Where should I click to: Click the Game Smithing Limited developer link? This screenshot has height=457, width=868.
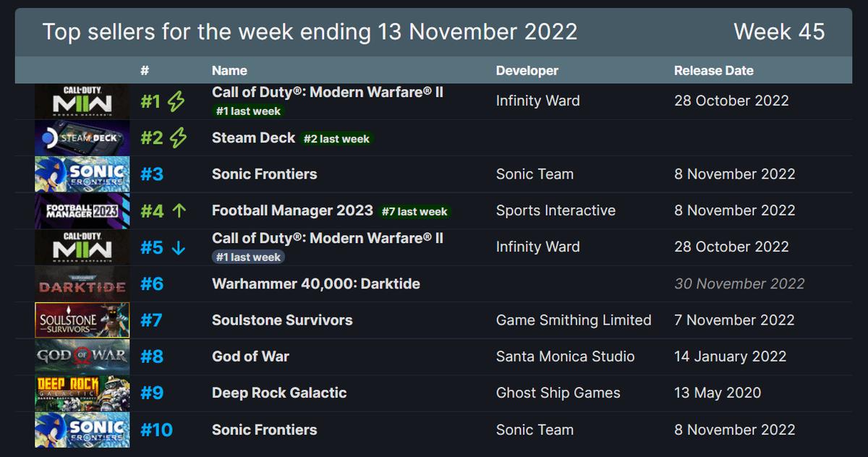pos(573,320)
